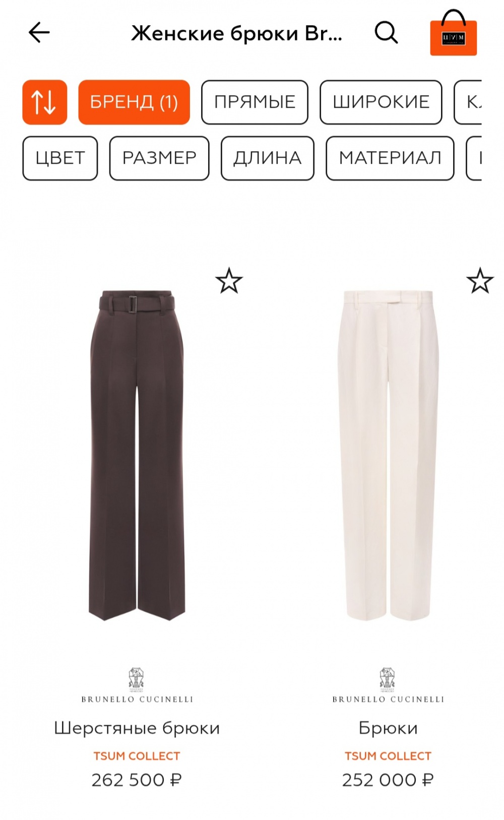View the white trousers product image
The width and height of the screenshot is (504, 820).
click(388, 455)
